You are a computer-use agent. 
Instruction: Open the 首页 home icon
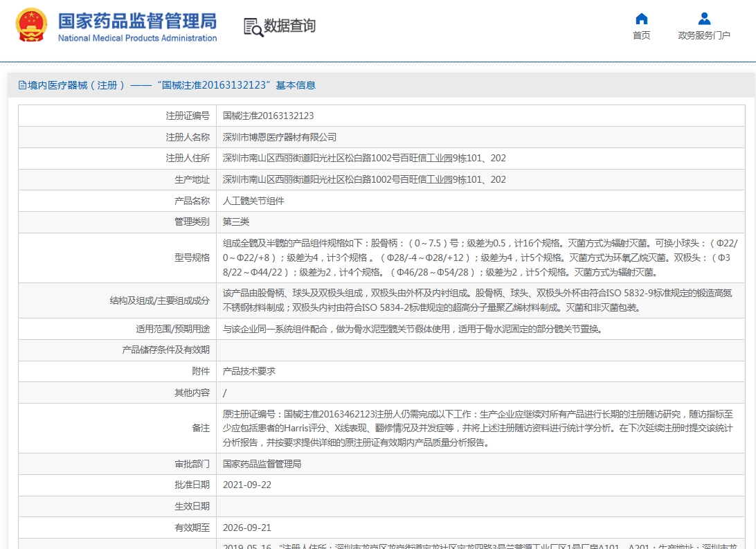click(x=641, y=19)
